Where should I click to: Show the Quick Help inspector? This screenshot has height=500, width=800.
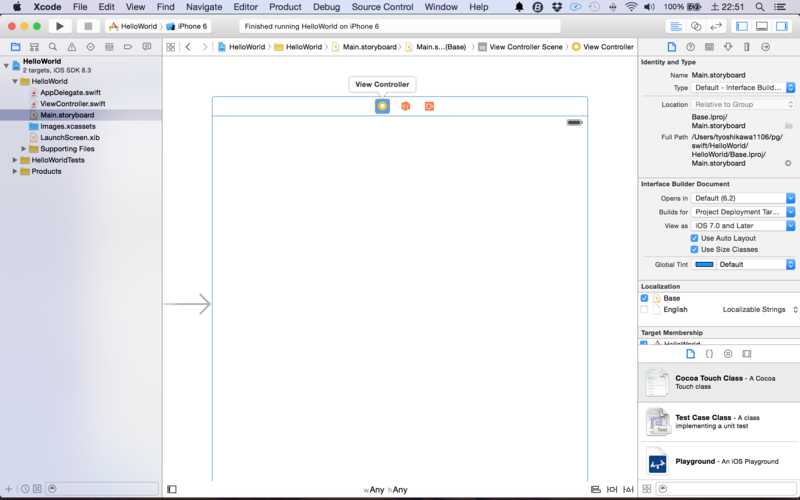[690, 47]
